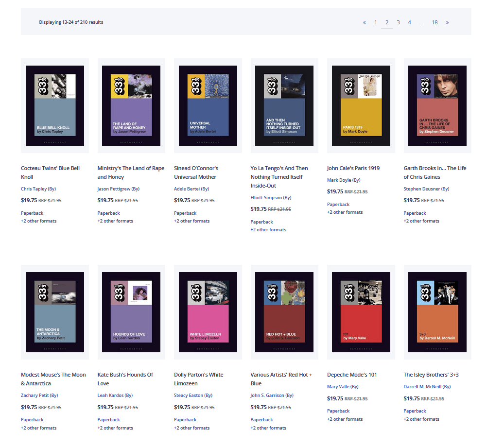Go to next page using the » arrow

coord(447,22)
